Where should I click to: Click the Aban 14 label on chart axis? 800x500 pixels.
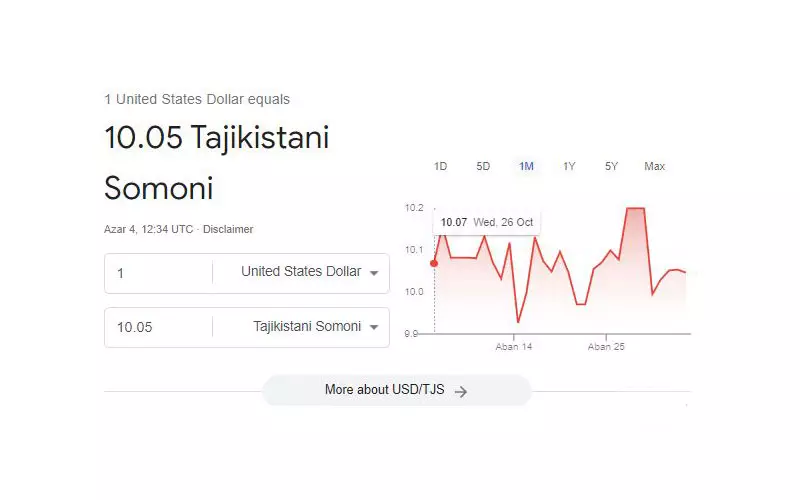tap(514, 346)
